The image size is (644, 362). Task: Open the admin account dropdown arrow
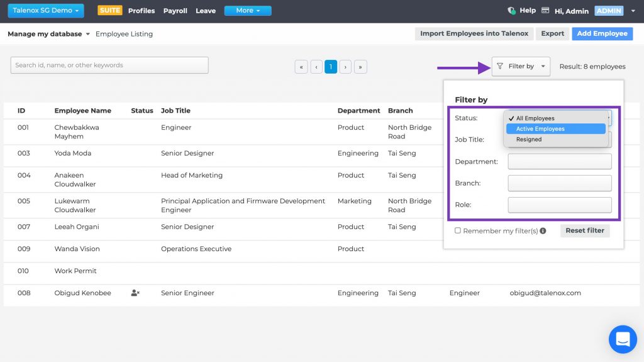click(633, 11)
